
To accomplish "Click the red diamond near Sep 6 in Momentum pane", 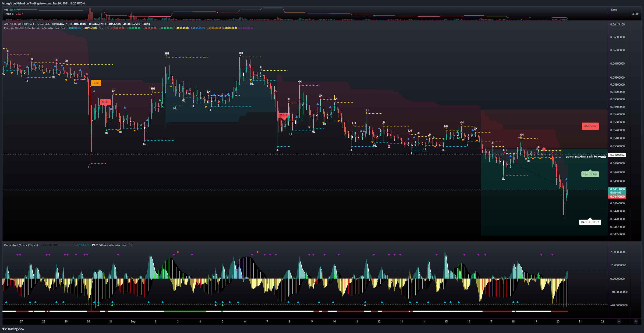I will click(257, 252).
